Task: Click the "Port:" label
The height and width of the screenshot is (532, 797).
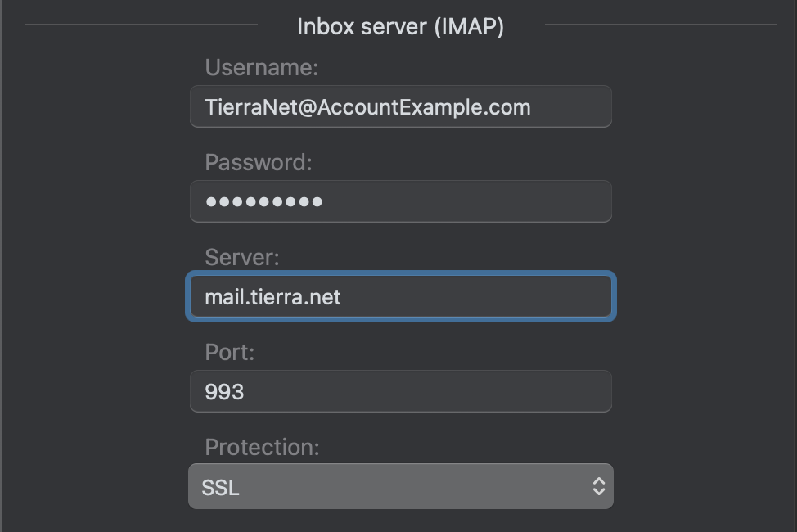Action: pyautogui.click(x=230, y=352)
